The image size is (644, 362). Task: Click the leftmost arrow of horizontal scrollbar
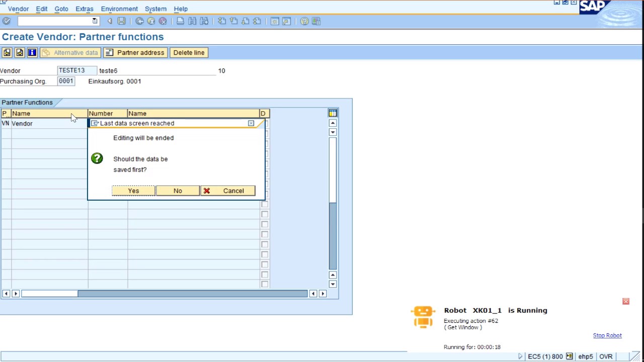pyautogui.click(x=6, y=294)
